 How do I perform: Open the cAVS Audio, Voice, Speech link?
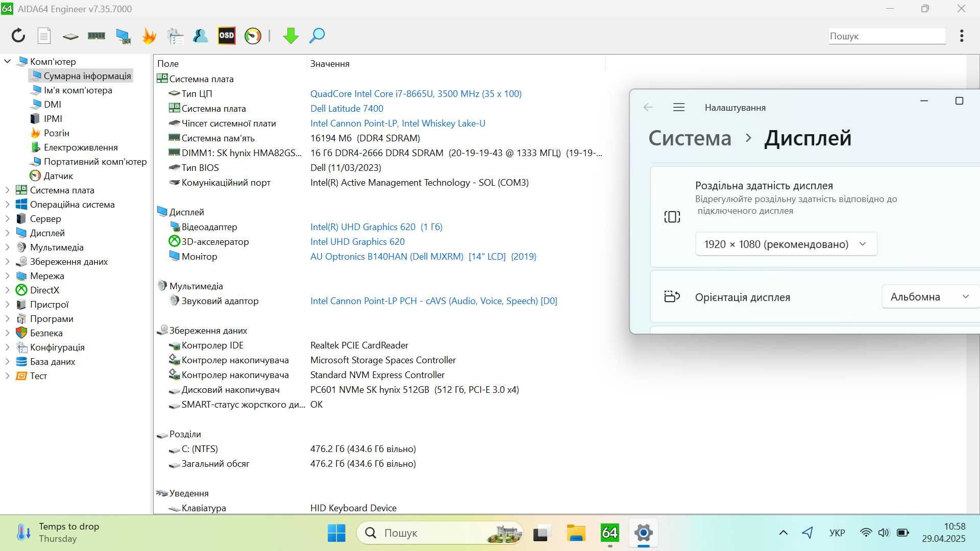click(434, 300)
